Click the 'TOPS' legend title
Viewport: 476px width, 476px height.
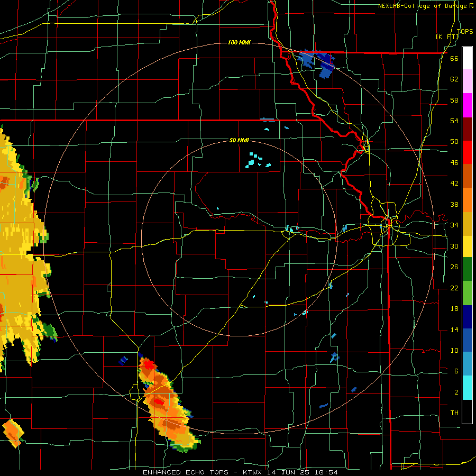click(465, 31)
